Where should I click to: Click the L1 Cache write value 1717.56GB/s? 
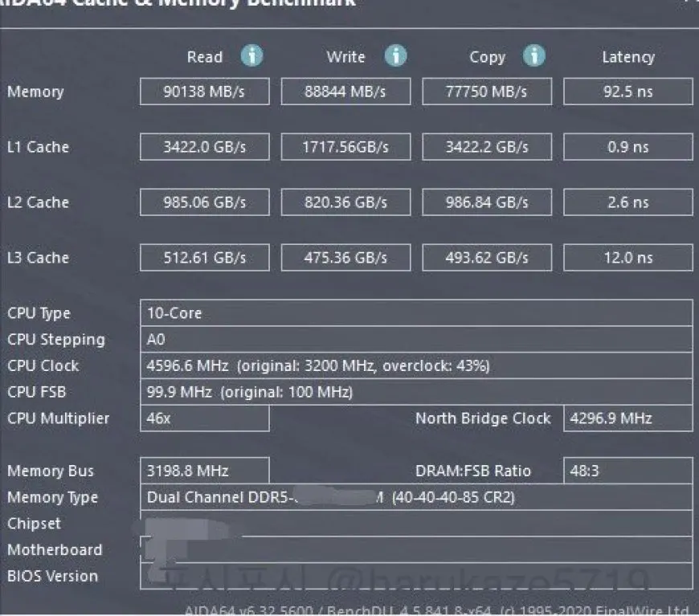point(345,147)
